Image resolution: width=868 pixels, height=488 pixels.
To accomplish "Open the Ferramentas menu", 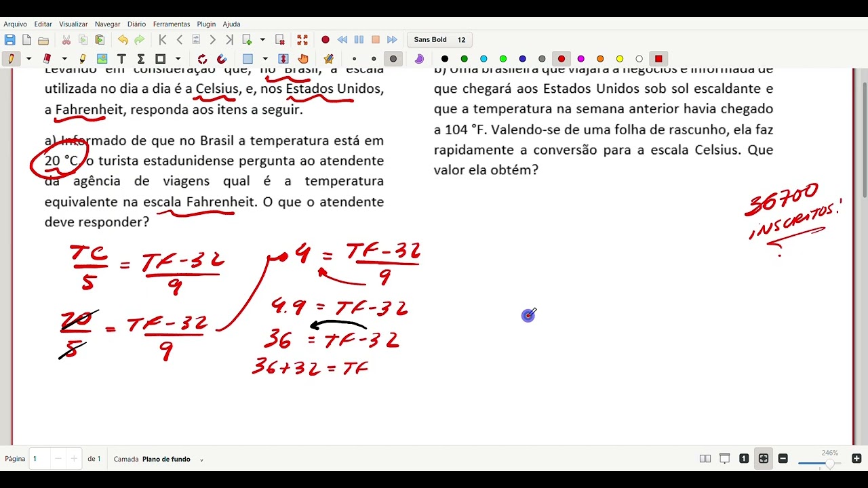I will 172,24.
